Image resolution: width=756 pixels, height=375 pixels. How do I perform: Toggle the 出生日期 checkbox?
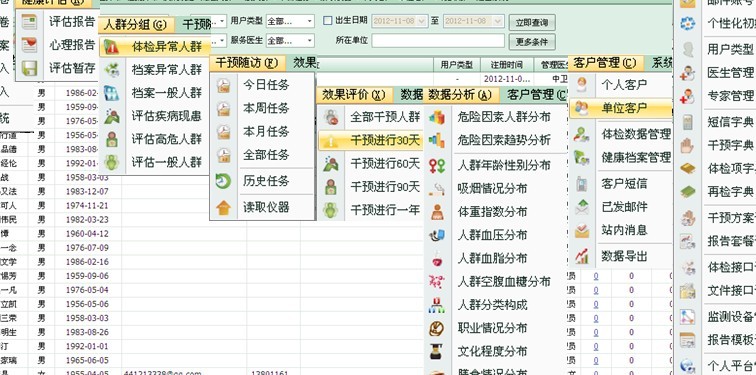(328, 21)
